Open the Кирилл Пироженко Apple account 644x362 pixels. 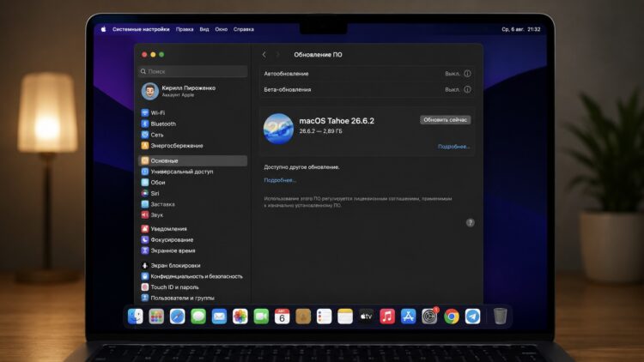coord(193,91)
